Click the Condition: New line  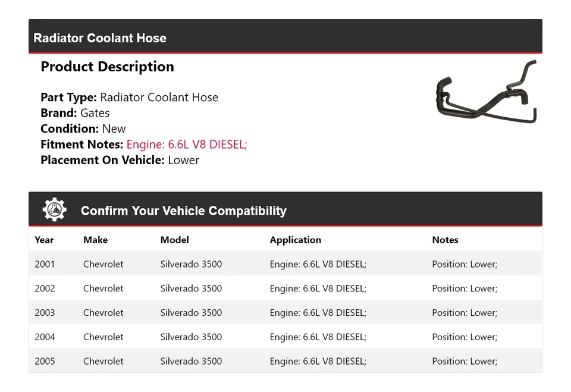pyautogui.click(x=83, y=128)
